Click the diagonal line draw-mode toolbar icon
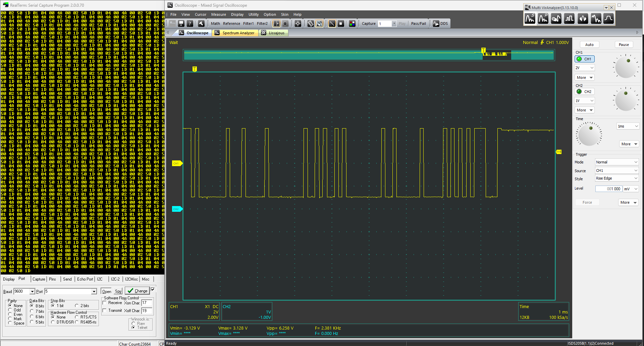Image resolution: width=644 pixels, height=346 pixels. click(332, 23)
